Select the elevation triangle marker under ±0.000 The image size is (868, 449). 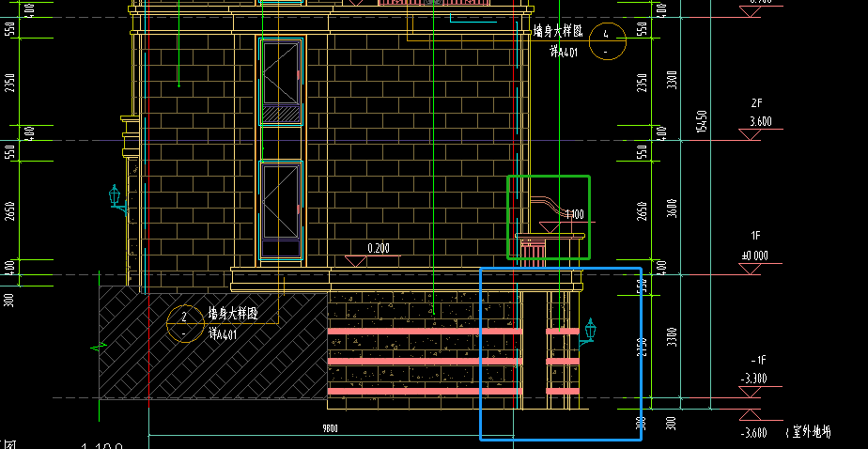click(x=750, y=269)
